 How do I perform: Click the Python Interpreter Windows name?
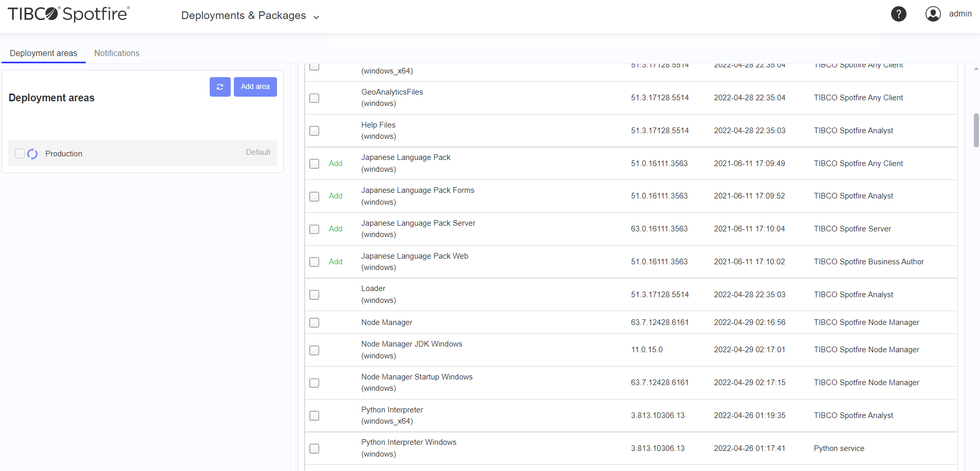click(x=409, y=442)
